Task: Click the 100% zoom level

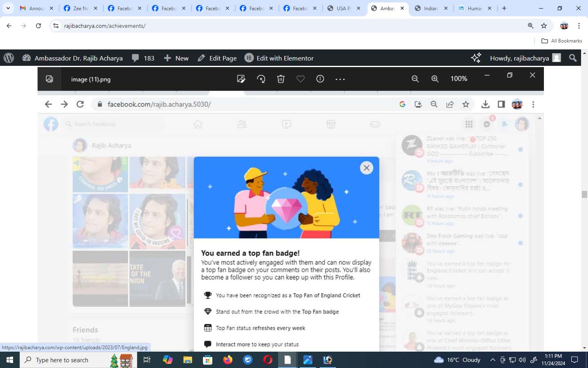Action: coord(459,79)
